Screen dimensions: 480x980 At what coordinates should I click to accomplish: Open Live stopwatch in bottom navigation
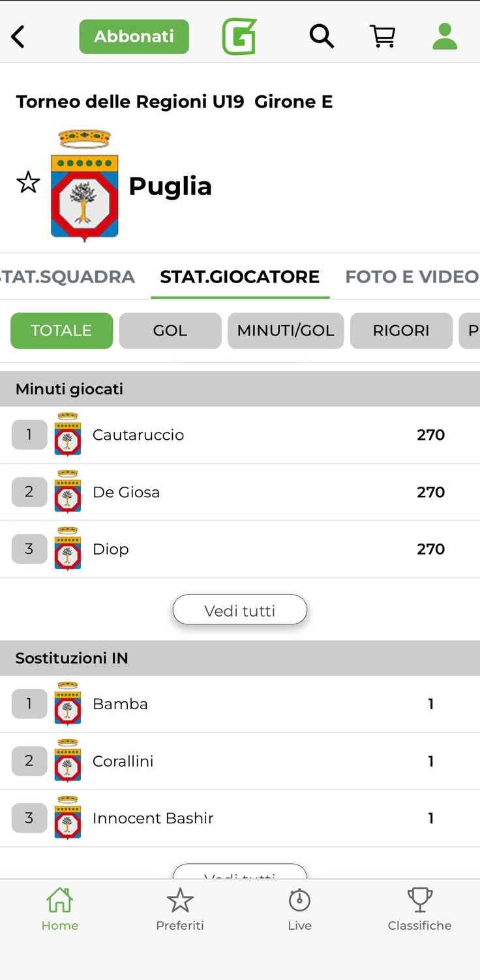click(299, 909)
